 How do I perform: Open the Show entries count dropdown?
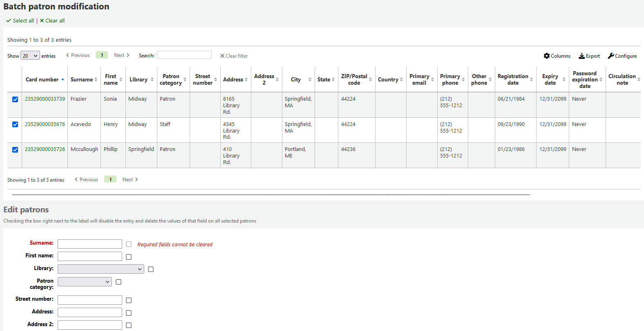(30, 56)
